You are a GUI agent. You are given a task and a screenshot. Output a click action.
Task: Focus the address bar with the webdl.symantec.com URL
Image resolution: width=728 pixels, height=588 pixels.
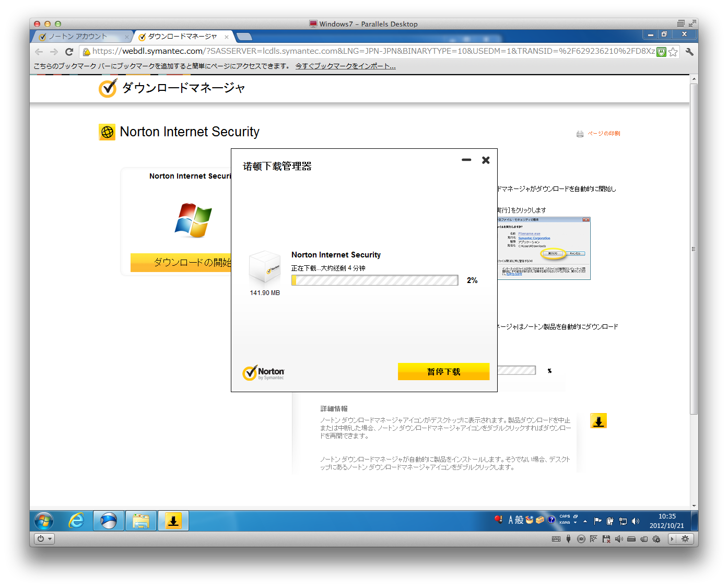[x=373, y=51]
